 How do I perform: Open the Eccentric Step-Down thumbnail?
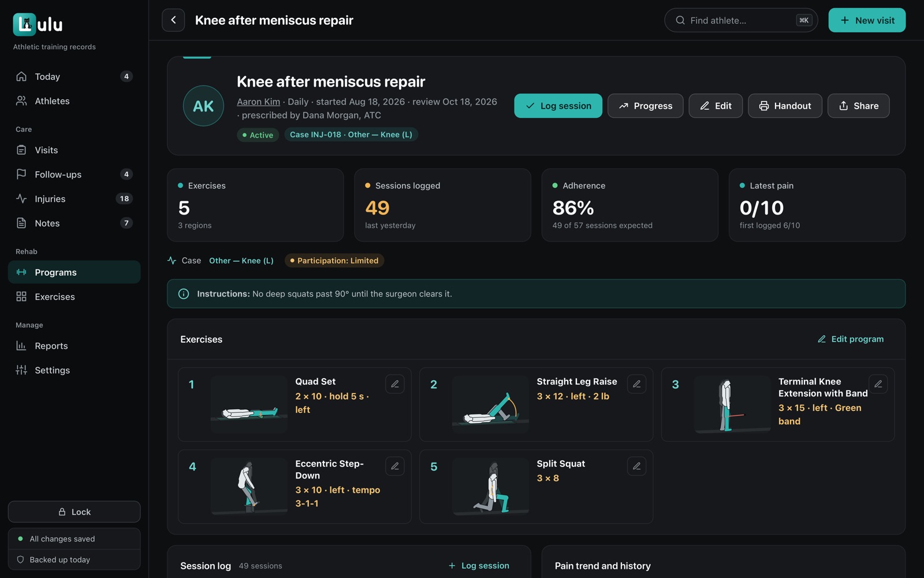pyautogui.click(x=249, y=487)
